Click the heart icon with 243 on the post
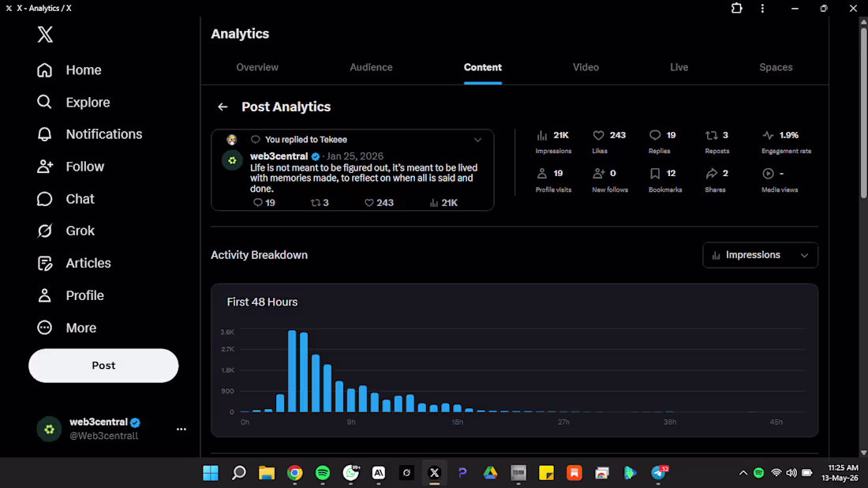Image resolution: width=868 pixels, height=488 pixels. (379, 203)
